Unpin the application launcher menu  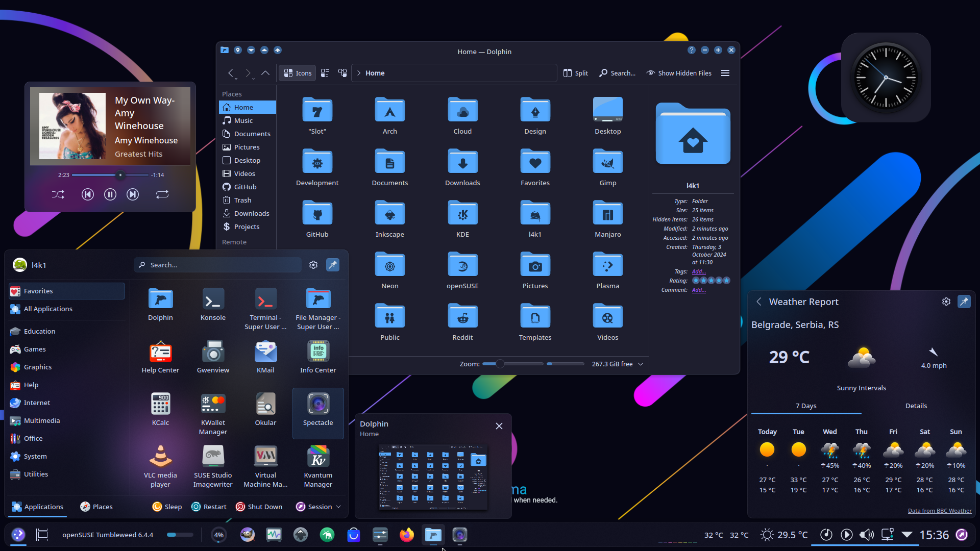(333, 265)
